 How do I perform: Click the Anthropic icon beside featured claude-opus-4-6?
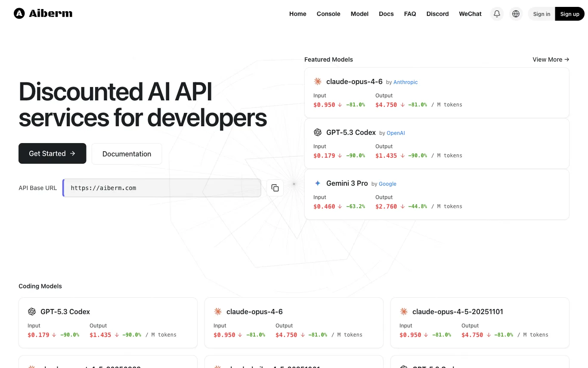coord(318,81)
